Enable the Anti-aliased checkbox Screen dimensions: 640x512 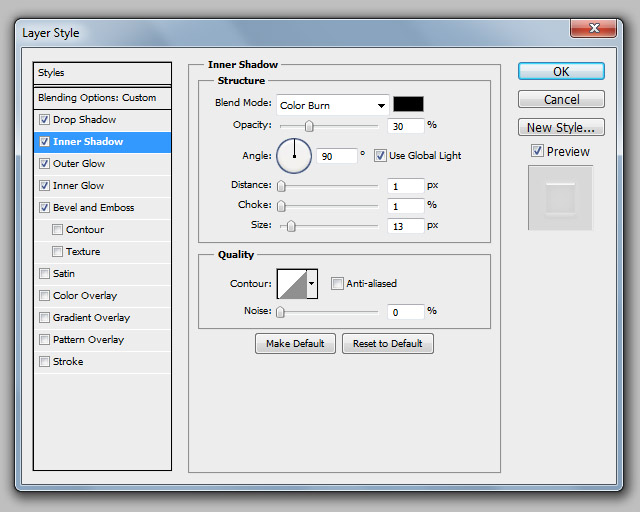[x=337, y=283]
